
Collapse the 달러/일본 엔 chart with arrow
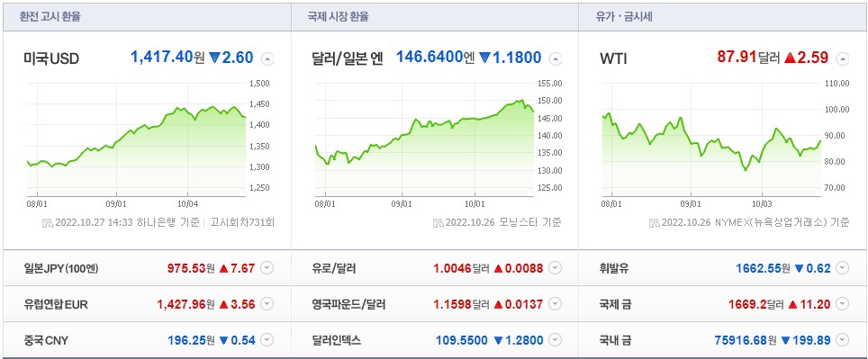click(x=556, y=58)
